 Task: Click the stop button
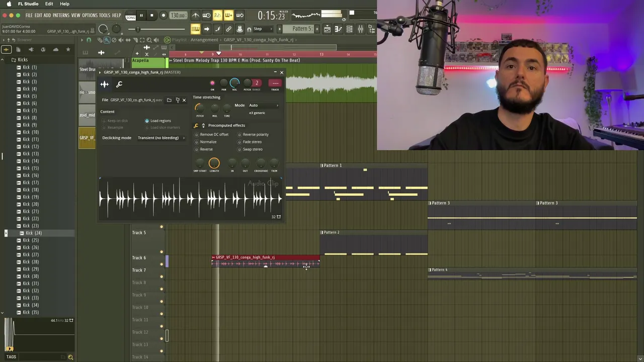pyautogui.click(x=152, y=16)
